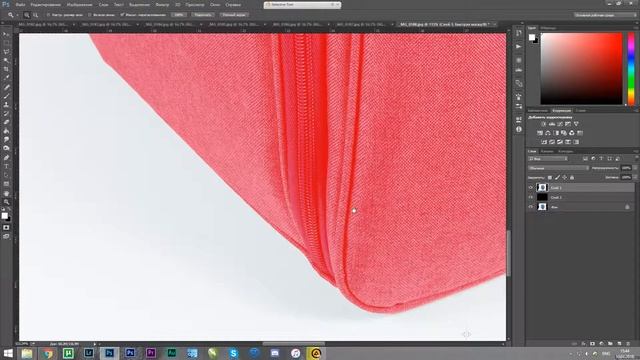The height and width of the screenshot is (360, 640).
Task: Select the Dodge tool
Action: click(x=6, y=148)
